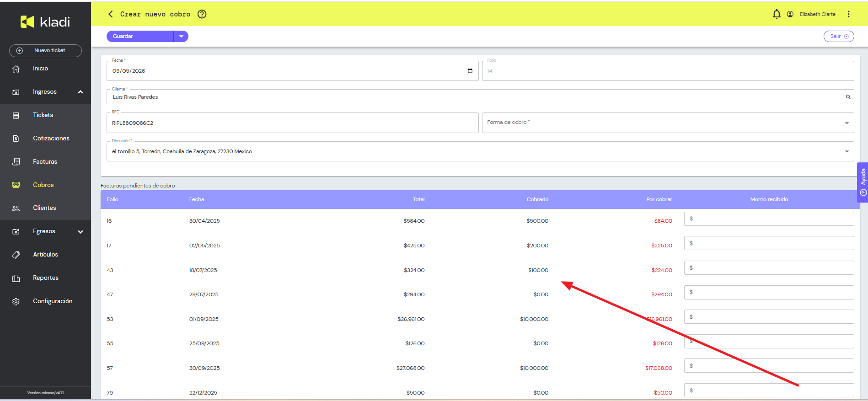Open notifications bell icon
Viewport: 868px width, 401px height.
pyautogui.click(x=776, y=14)
